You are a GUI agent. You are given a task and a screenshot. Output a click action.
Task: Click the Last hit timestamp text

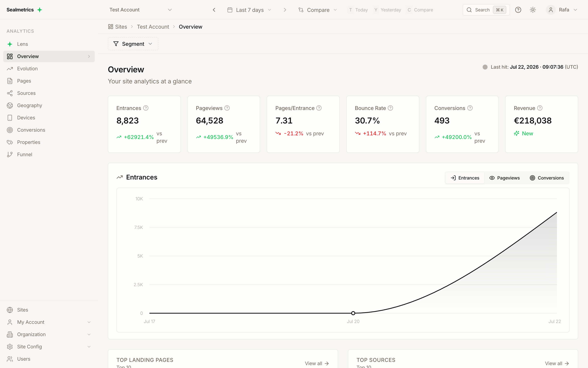(534, 67)
